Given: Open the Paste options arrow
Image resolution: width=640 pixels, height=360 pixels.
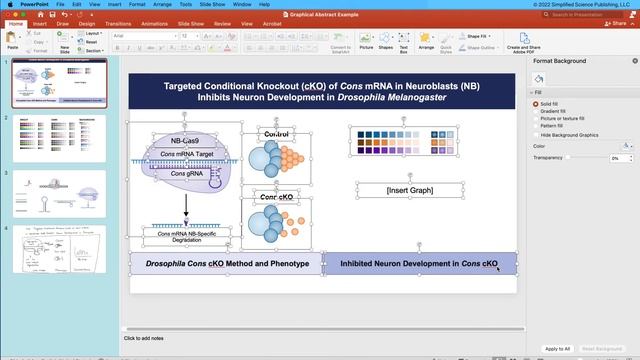Looking at the screenshot, I should [x=20, y=37].
